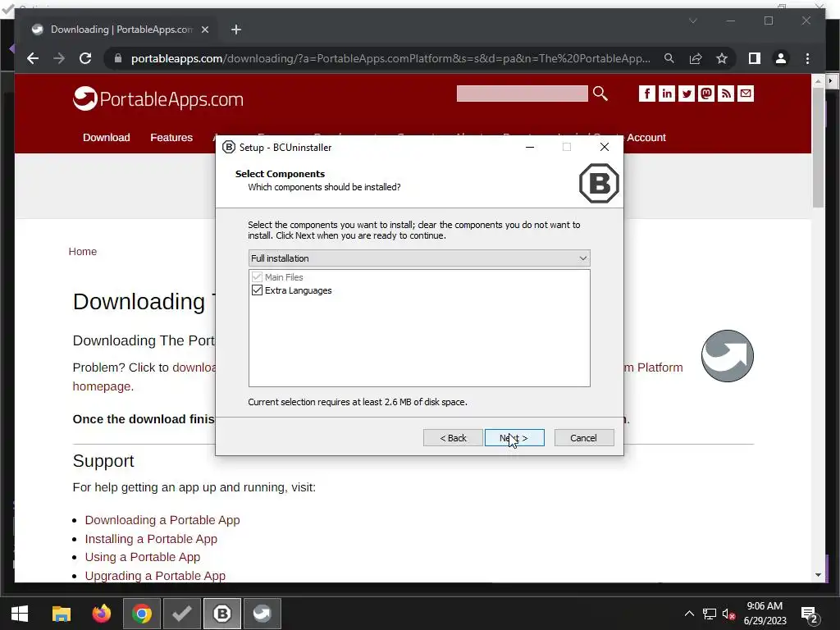Toggle the Extra Languages checkbox
The image size is (840, 630).
pyautogui.click(x=257, y=290)
